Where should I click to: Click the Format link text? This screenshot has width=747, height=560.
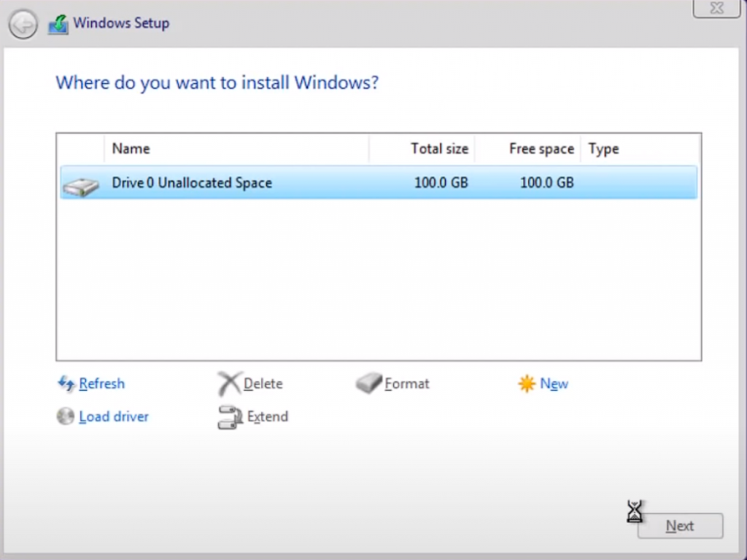coord(407,384)
